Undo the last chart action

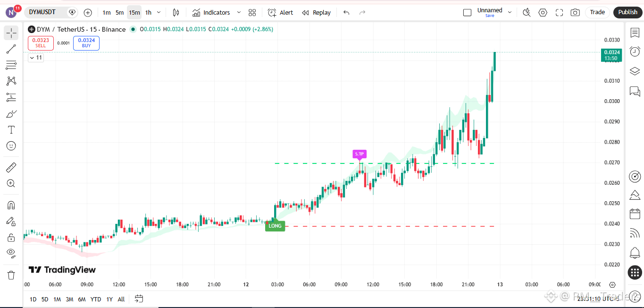(346, 13)
